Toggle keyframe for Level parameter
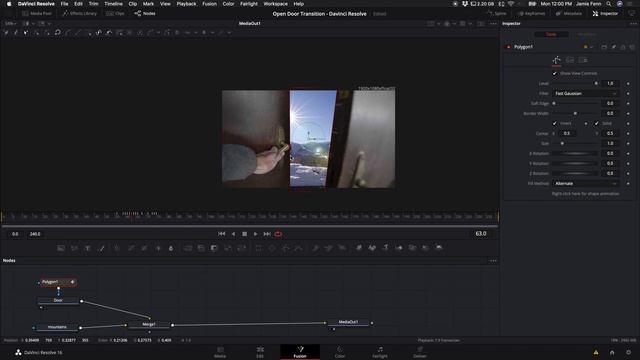640x360 pixels. [x=628, y=83]
